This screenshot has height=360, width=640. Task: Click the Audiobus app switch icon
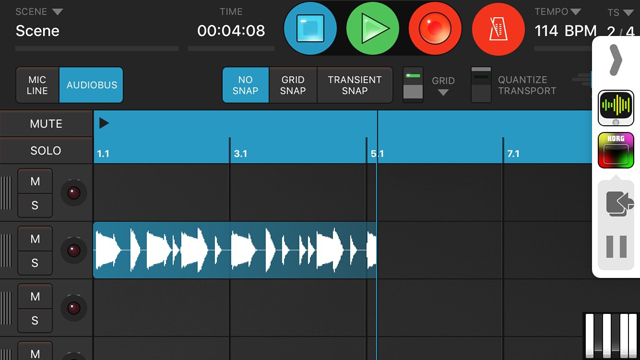click(619, 203)
